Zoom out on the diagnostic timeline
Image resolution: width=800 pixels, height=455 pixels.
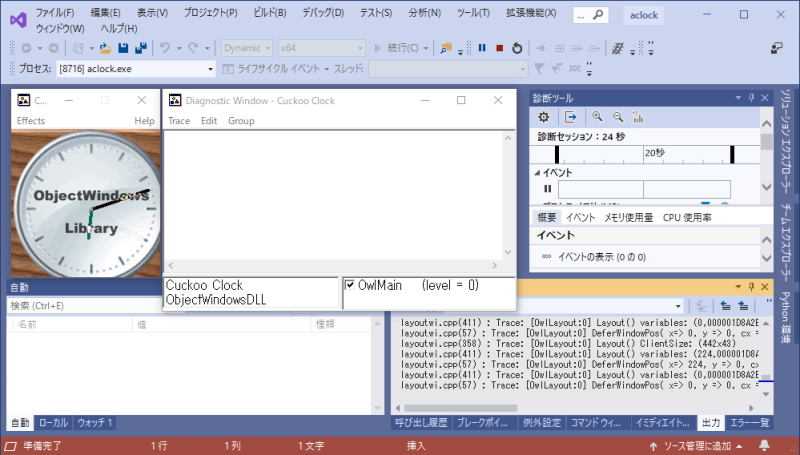point(617,117)
